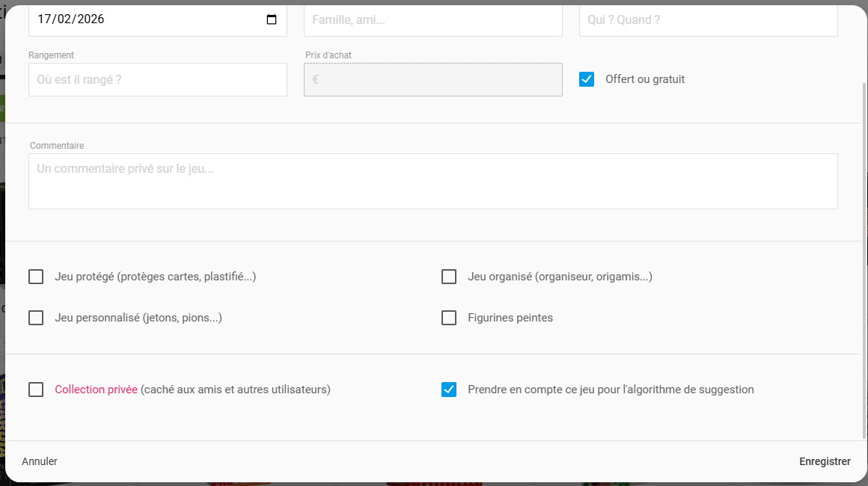
Task: Click the 'Figurines peintes' label text
Action: [x=510, y=318]
